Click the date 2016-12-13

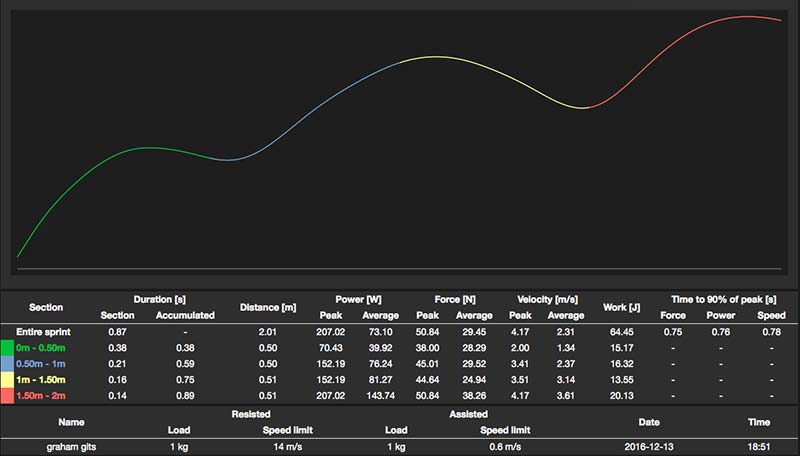point(649,447)
